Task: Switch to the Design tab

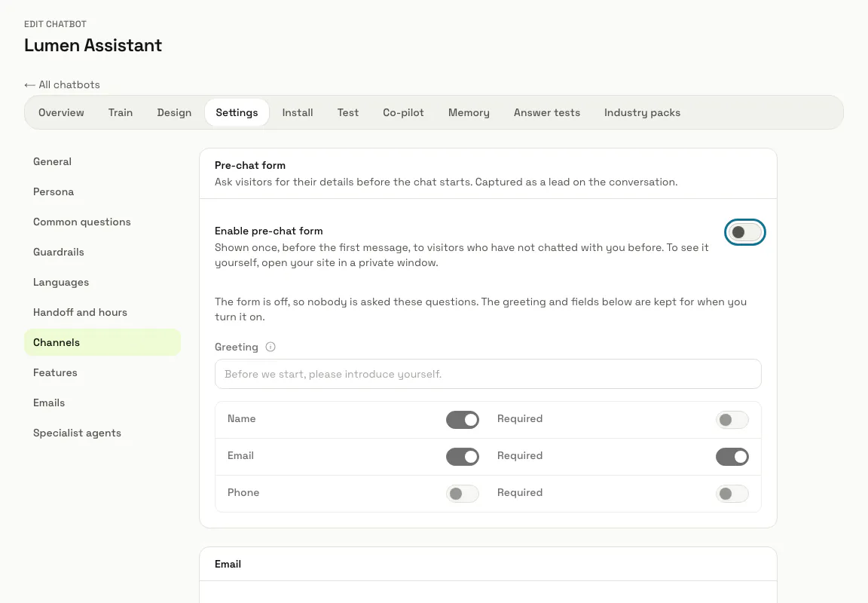Action: 174,112
